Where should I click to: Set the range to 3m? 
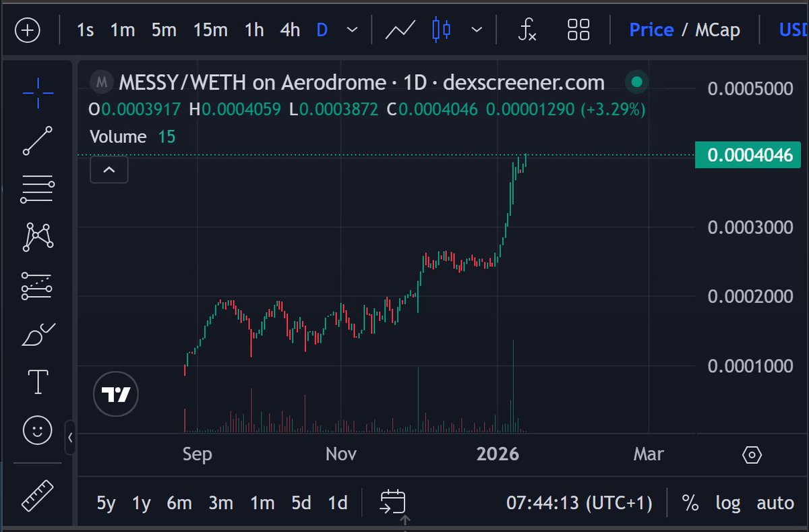(220, 503)
